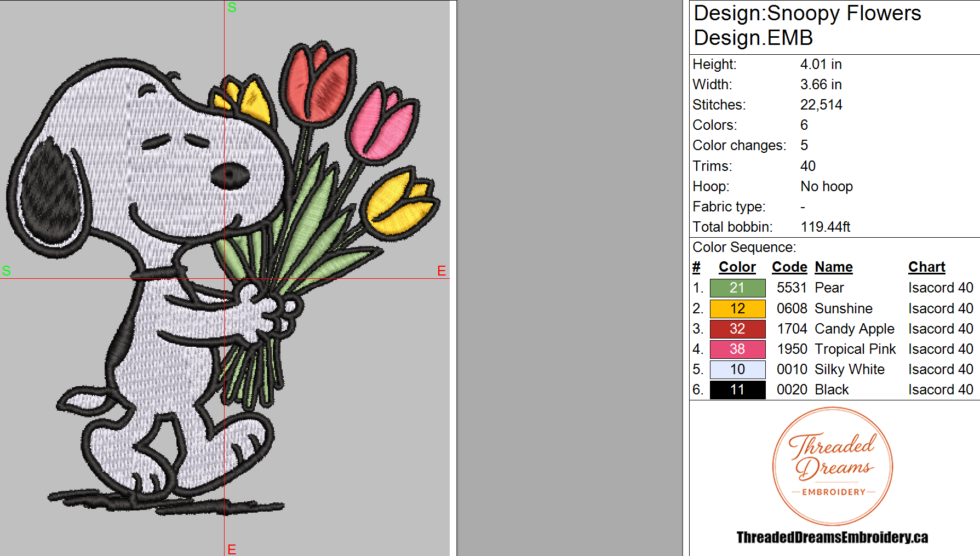Click the Black swatch 11

click(x=737, y=389)
